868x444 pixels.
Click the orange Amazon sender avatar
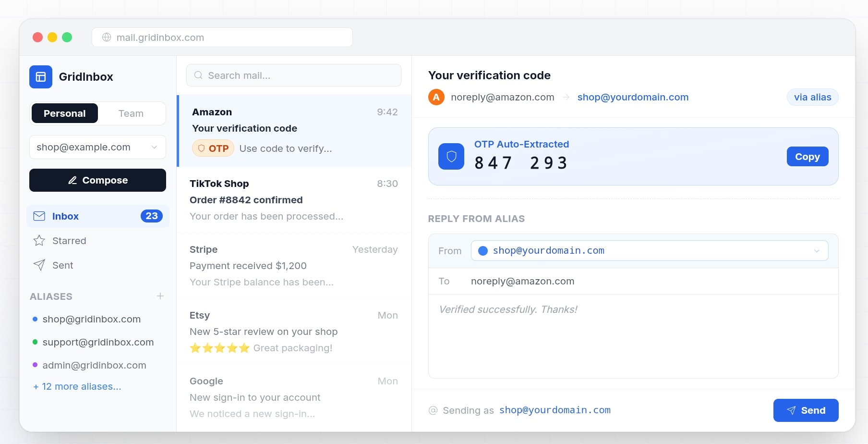[436, 98]
